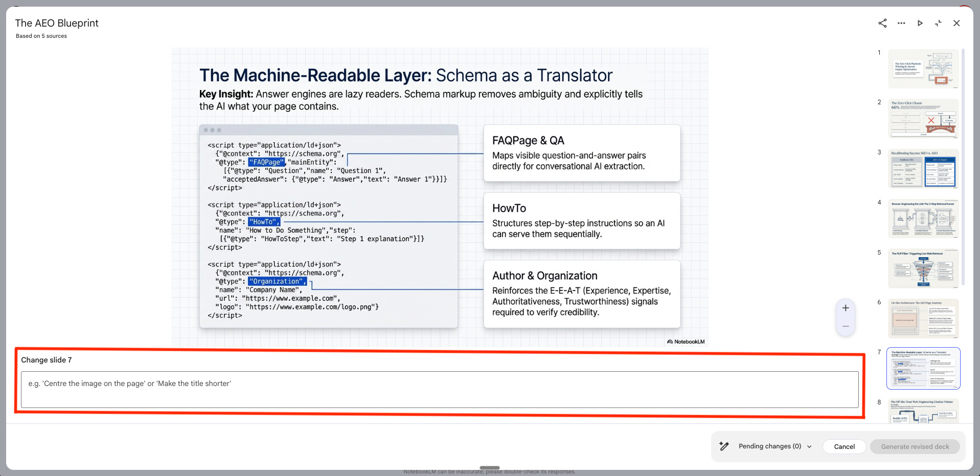Select slide 8 thumbnail Off-Site Trust Web
Screen dimensions: 980x476
click(x=923, y=411)
